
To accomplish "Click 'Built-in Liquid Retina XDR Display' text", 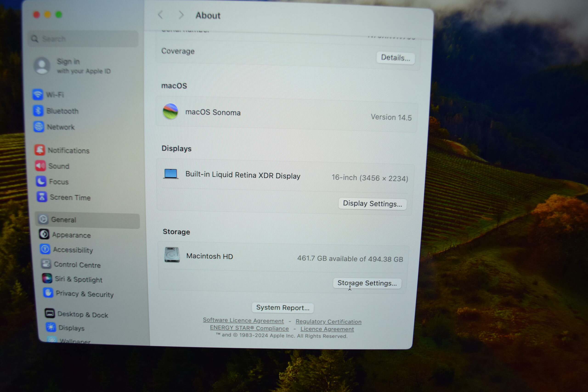I will (243, 175).
